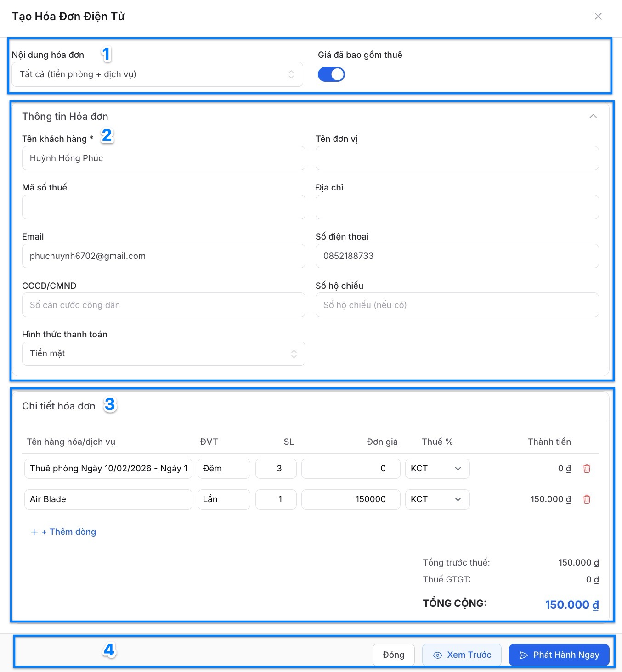Toggle Giá đã bao gồm thuế switch

[331, 74]
